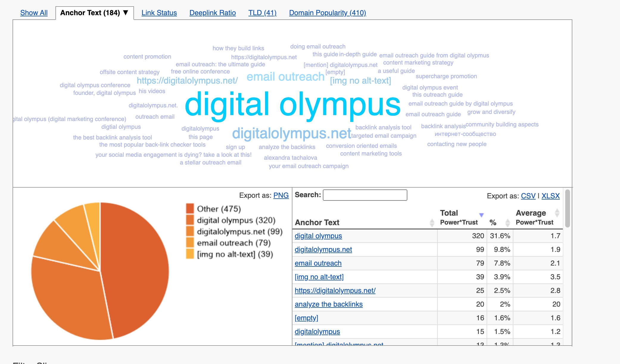This screenshot has height=364, width=620.
Task: Click 'digitalolympus.net' in the word cloud
Action: [292, 133]
